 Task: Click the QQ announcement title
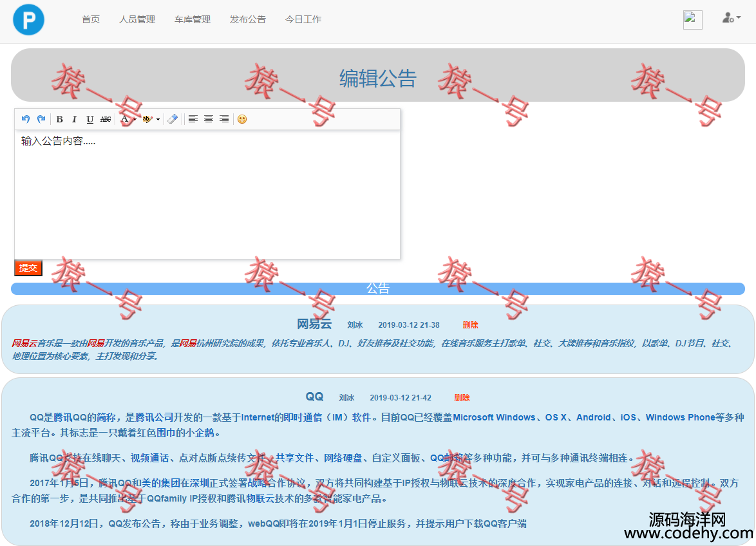pyautogui.click(x=314, y=397)
